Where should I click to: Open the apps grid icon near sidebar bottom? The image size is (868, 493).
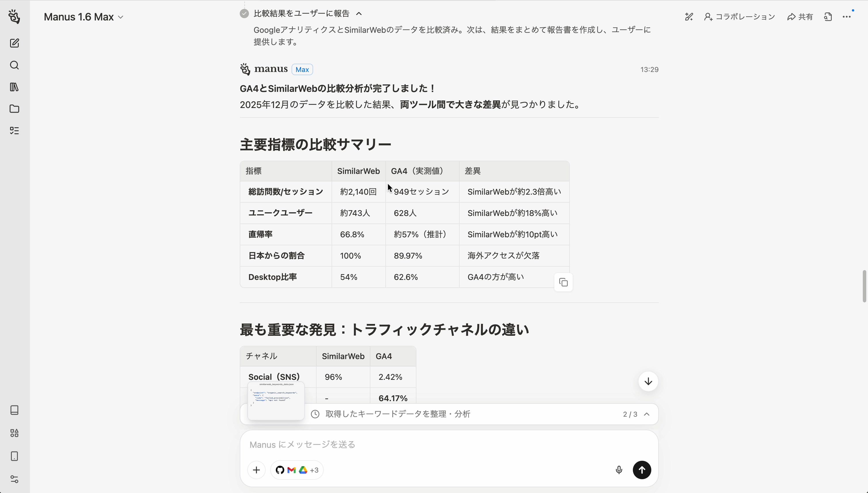tap(14, 433)
